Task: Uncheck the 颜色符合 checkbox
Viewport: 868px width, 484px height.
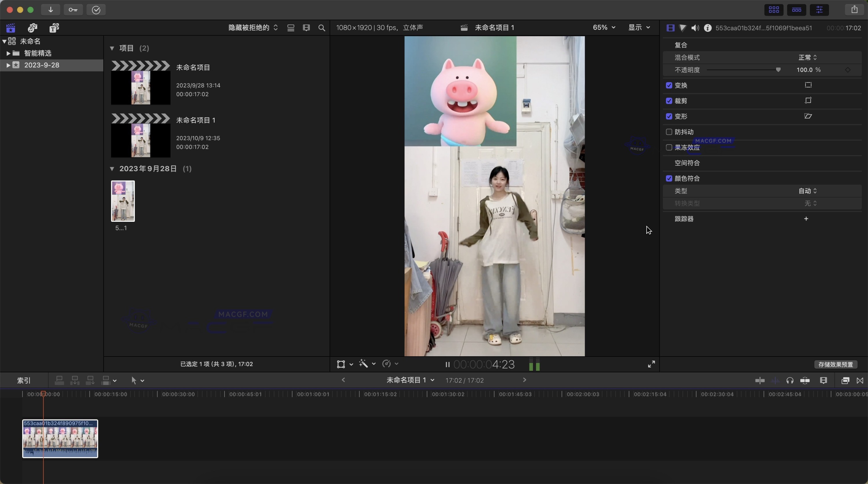Action: 669,178
